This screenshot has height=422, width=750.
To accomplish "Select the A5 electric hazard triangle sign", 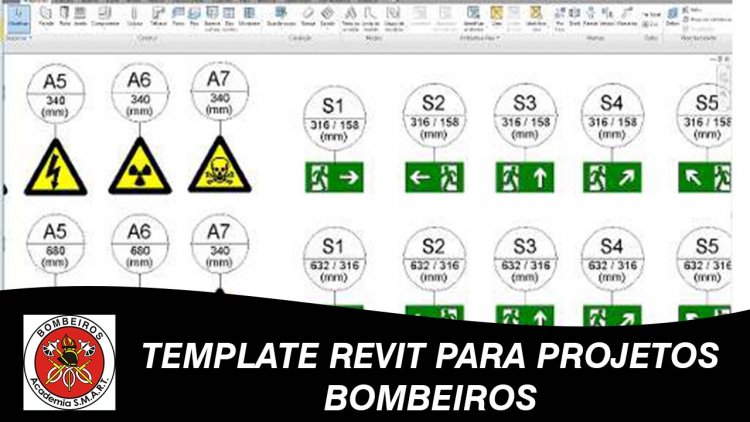I will coord(55,167).
